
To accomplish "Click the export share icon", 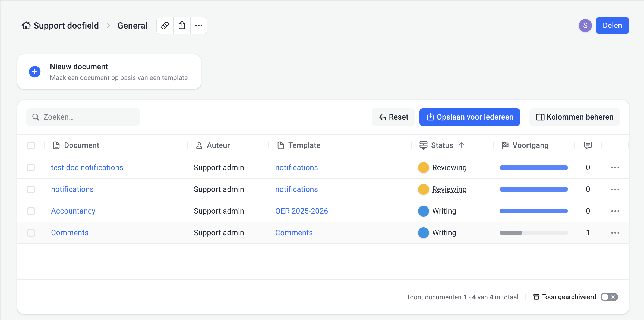I will click(x=182, y=26).
